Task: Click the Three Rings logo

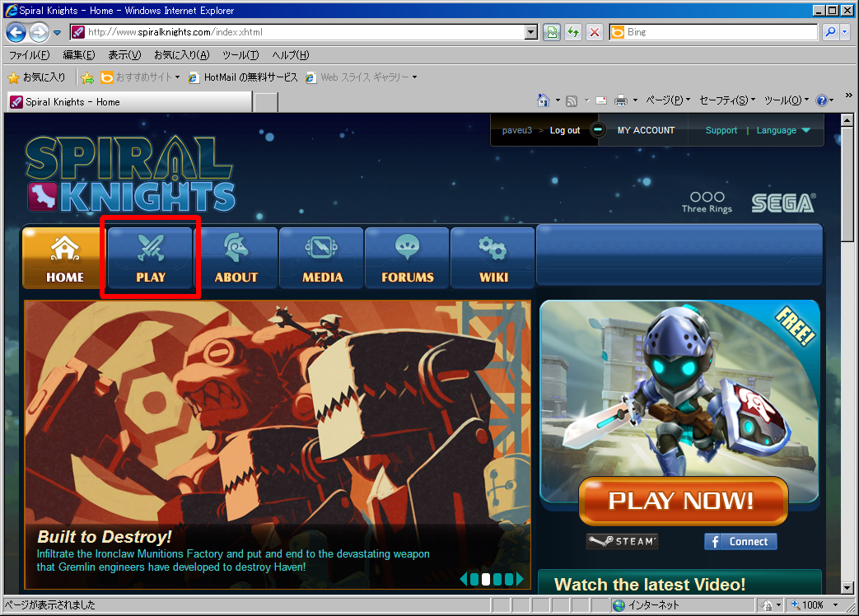Action: pos(707,202)
